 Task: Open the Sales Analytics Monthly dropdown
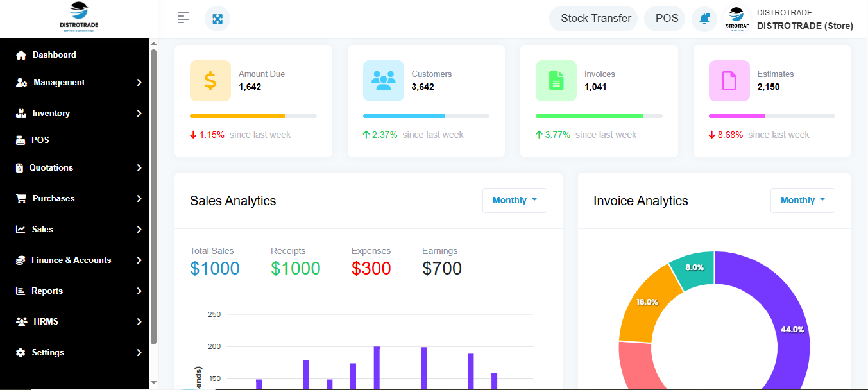[515, 200]
